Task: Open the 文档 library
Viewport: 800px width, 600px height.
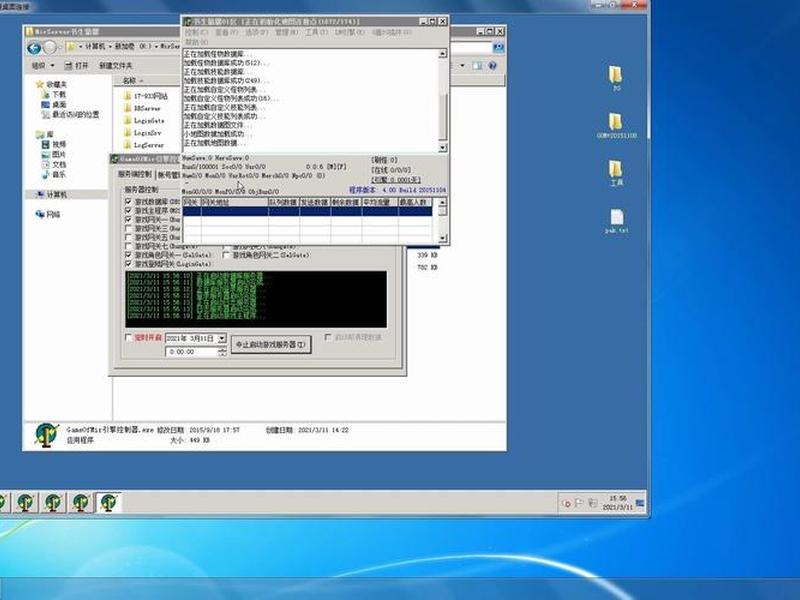Action: point(54,164)
